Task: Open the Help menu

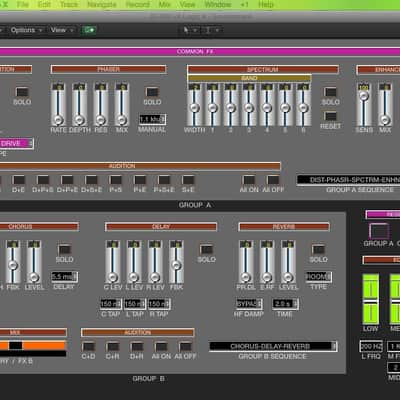Action: click(266, 5)
